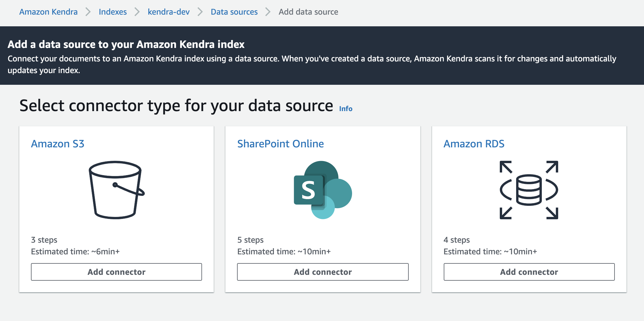Click the '3 steps' text
The width and height of the screenshot is (644, 321).
click(44, 240)
